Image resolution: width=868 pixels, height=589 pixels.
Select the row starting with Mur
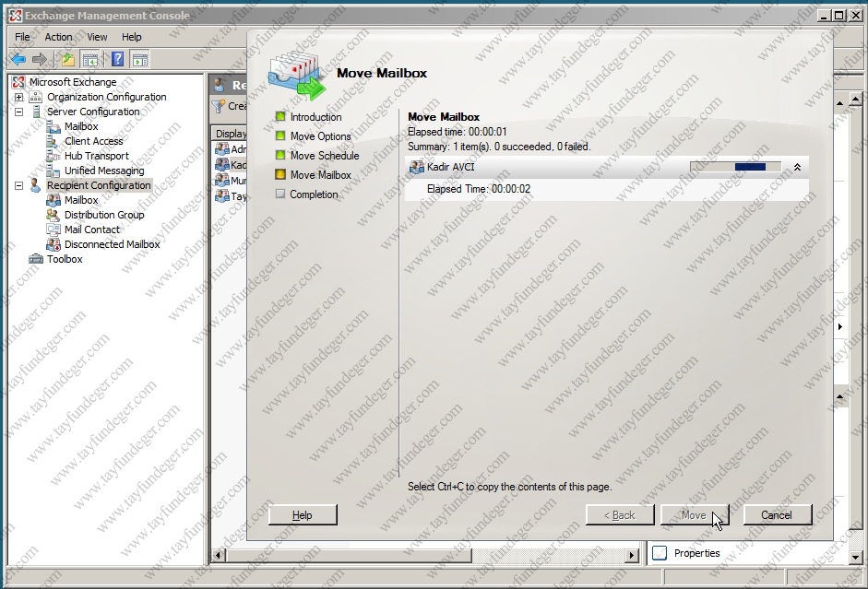click(231, 181)
